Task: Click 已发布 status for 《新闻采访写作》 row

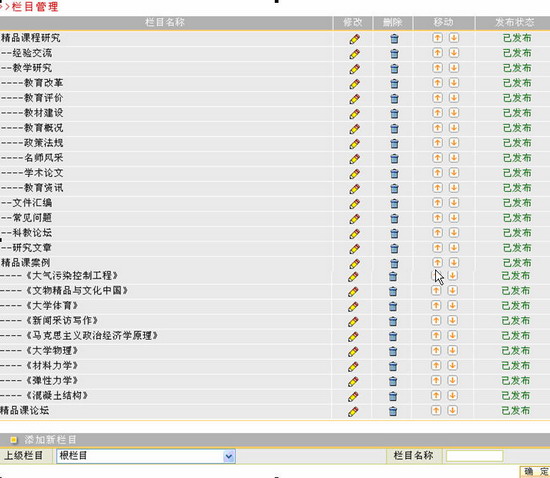Action: pyautogui.click(x=516, y=321)
